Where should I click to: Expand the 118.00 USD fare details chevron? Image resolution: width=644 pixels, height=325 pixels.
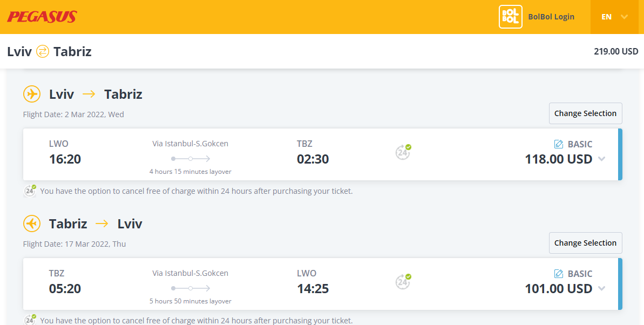point(602,159)
